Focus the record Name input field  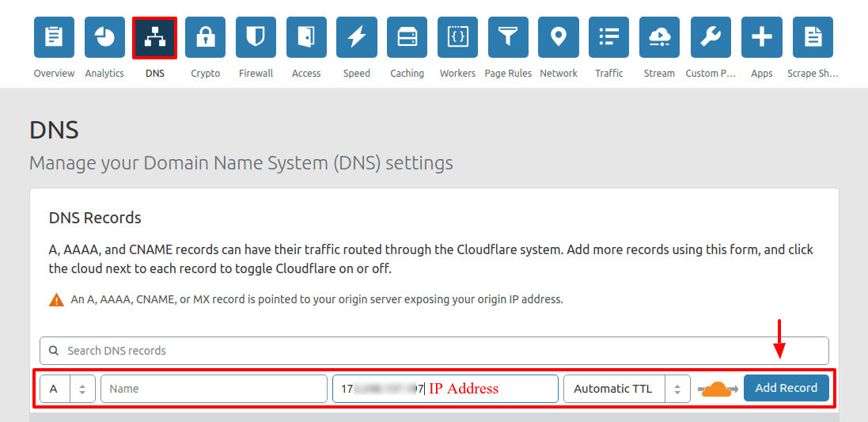coord(214,389)
